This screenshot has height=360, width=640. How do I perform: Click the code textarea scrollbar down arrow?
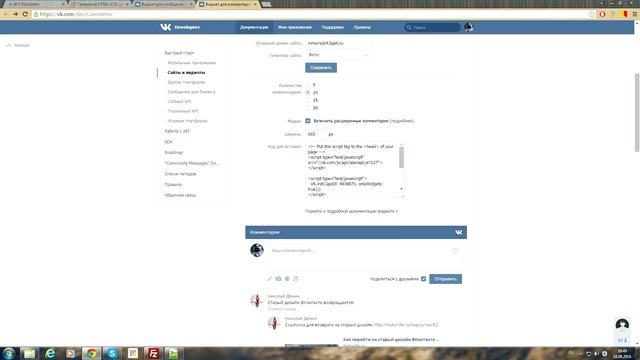[x=401, y=189]
